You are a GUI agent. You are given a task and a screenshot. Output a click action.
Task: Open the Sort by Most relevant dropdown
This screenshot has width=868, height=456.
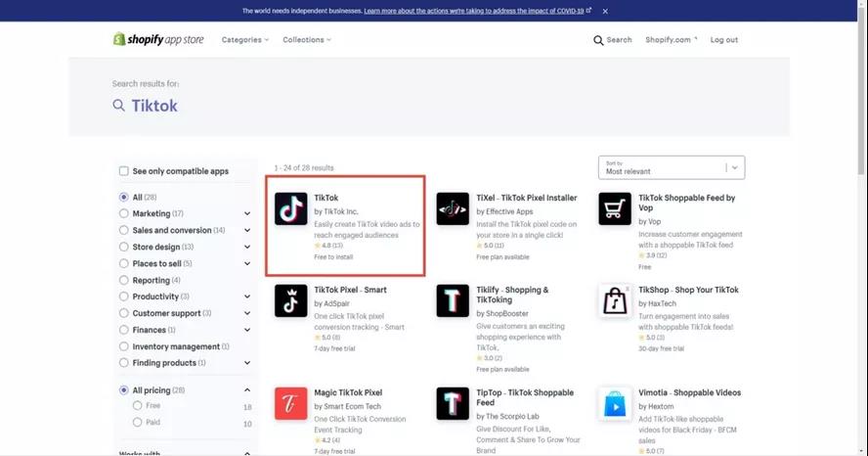[672, 167]
